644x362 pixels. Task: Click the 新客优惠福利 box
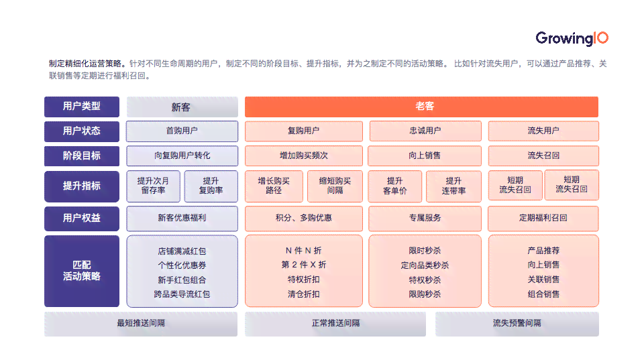182,219
